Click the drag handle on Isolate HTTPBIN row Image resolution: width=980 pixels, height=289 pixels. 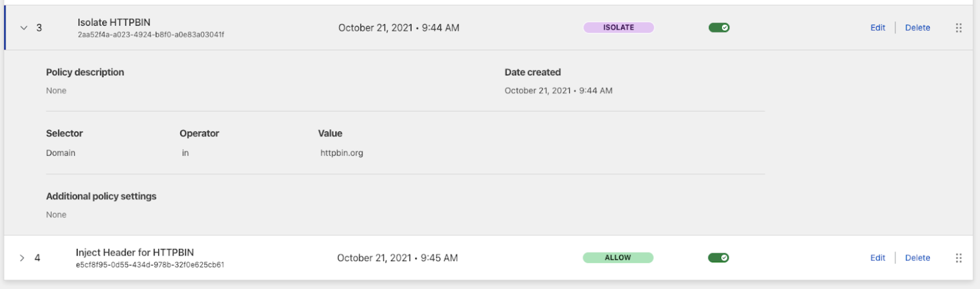click(x=958, y=27)
